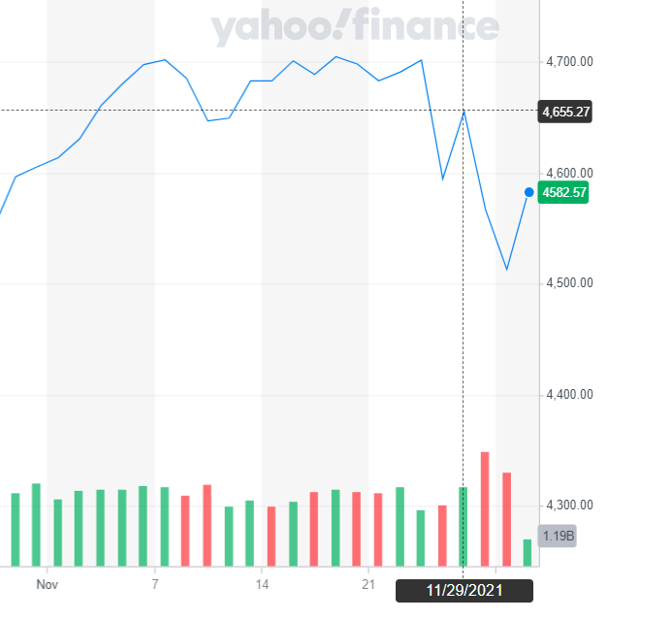The width and height of the screenshot is (672, 620).
Task: Click the Yahoo Finance watermark logo
Action: click(x=355, y=29)
